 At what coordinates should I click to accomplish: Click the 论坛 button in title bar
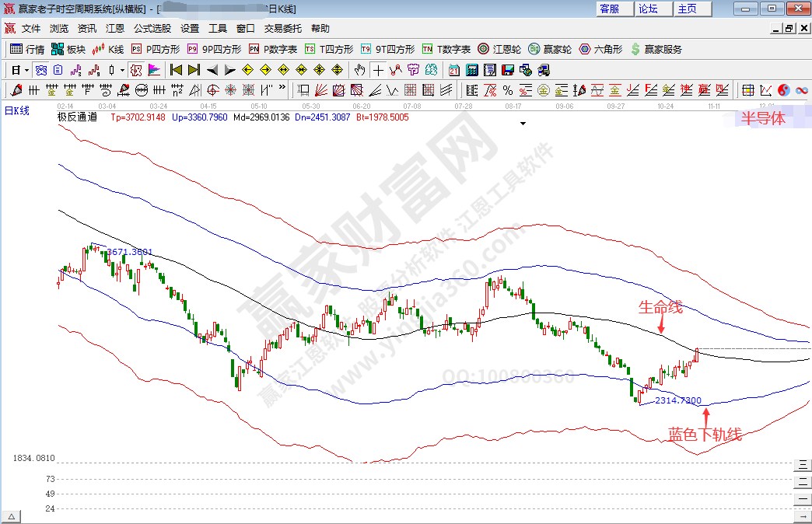click(649, 9)
